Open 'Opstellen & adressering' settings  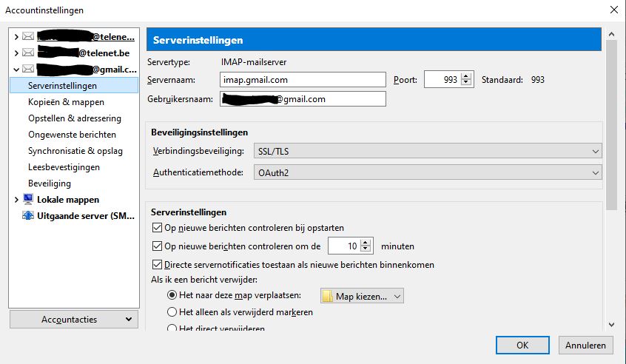point(75,118)
